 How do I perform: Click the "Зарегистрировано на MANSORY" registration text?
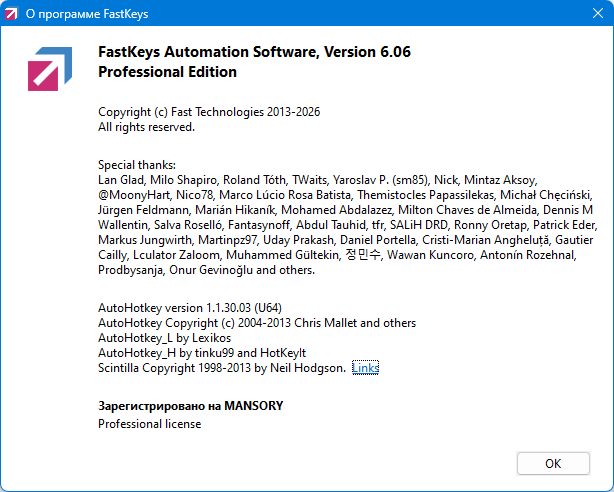(x=191, y=406)
